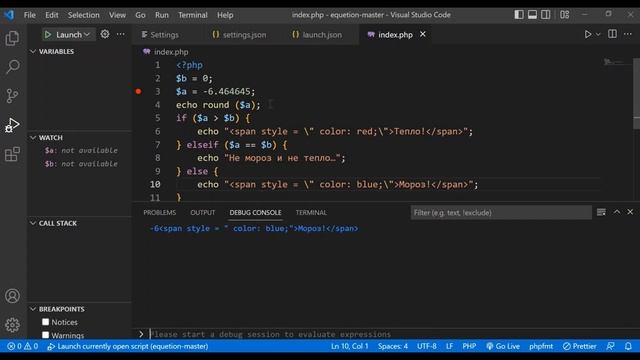Click the phpfmt status bar item
The width and height of the screenshot is (640, 360).
(541, 346)
